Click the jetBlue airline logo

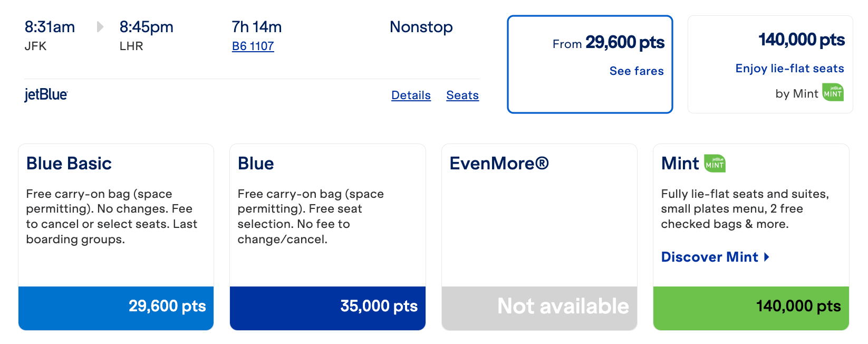[46, 95]
